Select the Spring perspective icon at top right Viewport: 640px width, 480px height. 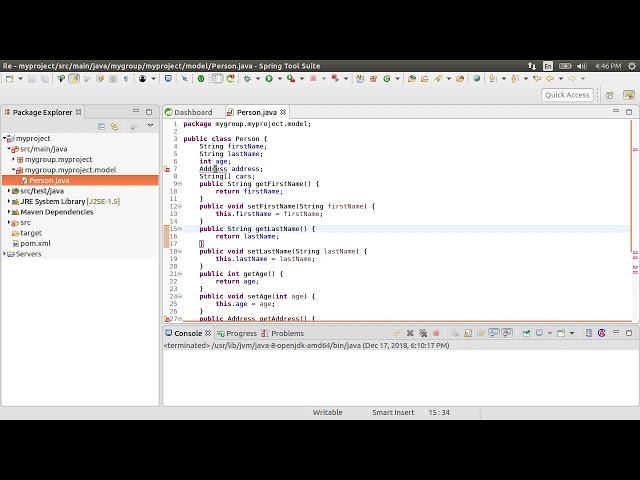point(629,95)
